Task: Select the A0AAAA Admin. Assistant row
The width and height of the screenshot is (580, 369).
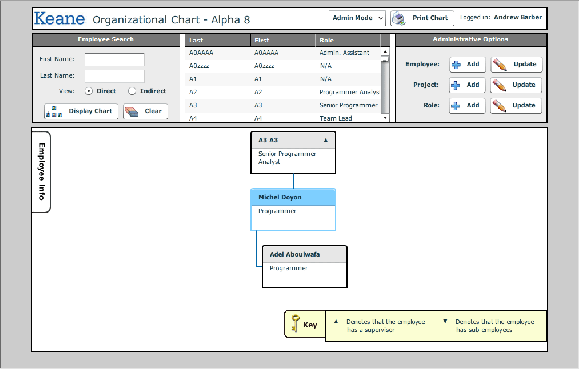Action: point(283,53)
